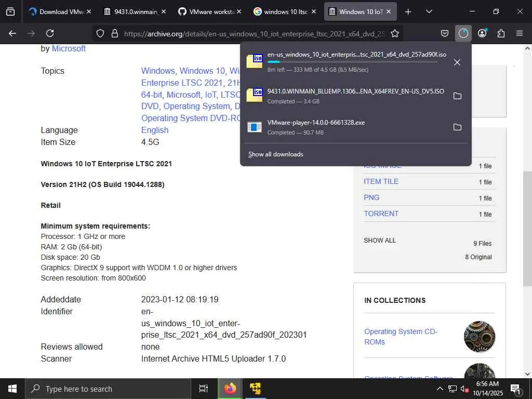Screen dimensions: 532x399
Task: Open tracking protection shield icon
Action: (x=100, y=34)
